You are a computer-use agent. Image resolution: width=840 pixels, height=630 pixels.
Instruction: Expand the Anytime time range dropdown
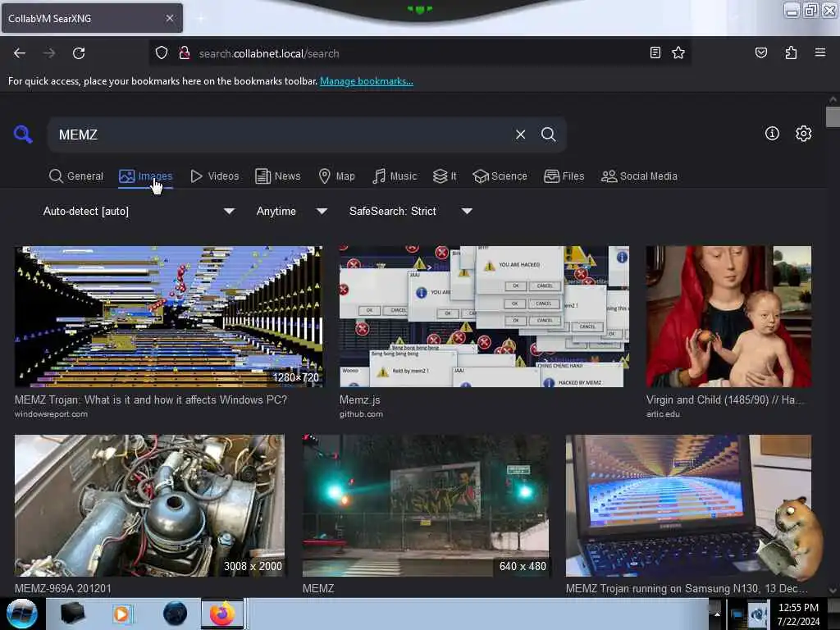coord(291,211)
